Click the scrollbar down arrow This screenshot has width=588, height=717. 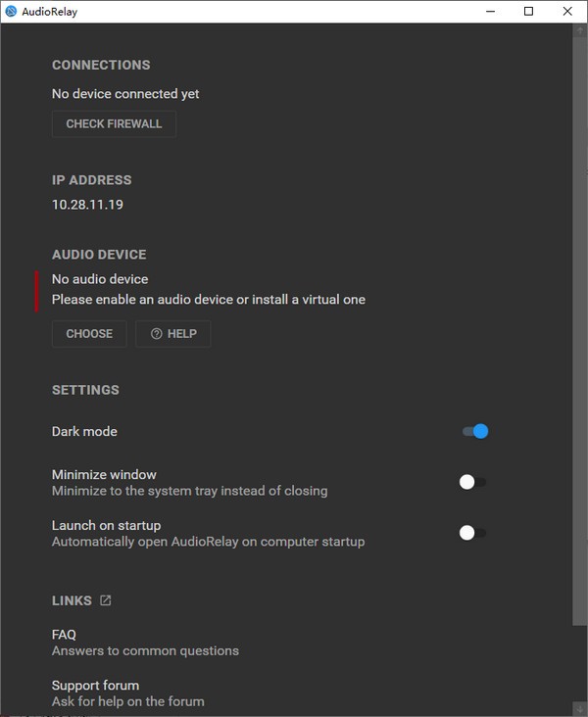[x=580, y=708]
